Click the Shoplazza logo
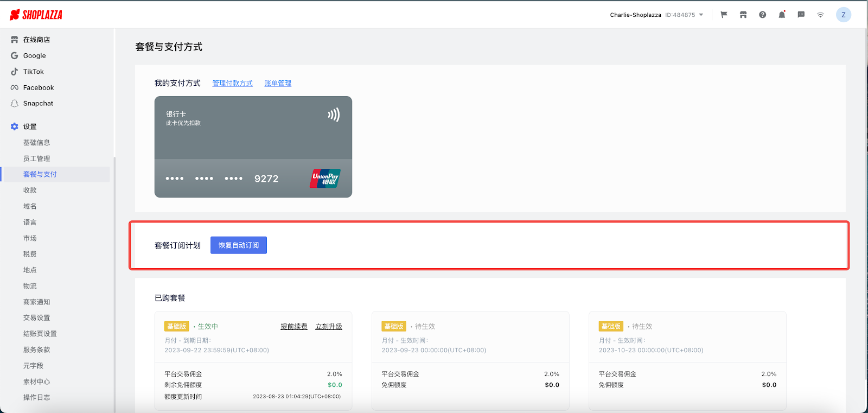 [x=36, y=15]
